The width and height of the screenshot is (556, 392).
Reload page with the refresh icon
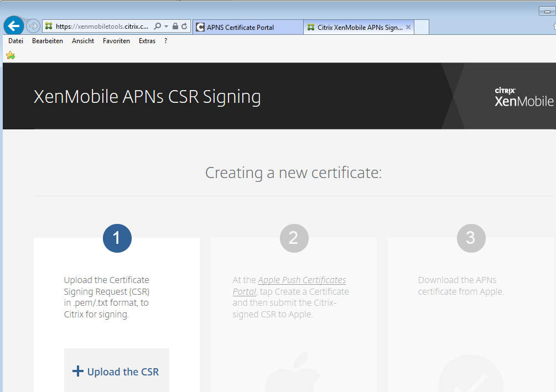coord(184,26)
